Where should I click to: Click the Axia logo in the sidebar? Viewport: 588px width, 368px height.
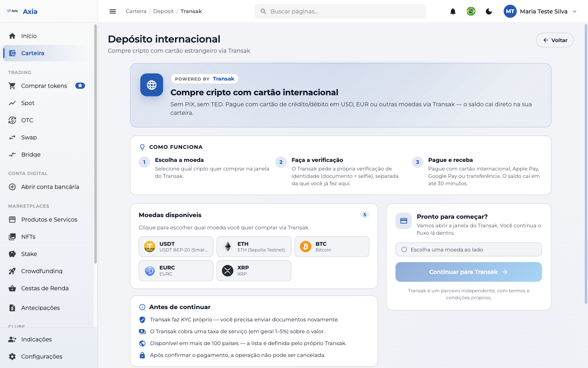(x=22, y=11)
